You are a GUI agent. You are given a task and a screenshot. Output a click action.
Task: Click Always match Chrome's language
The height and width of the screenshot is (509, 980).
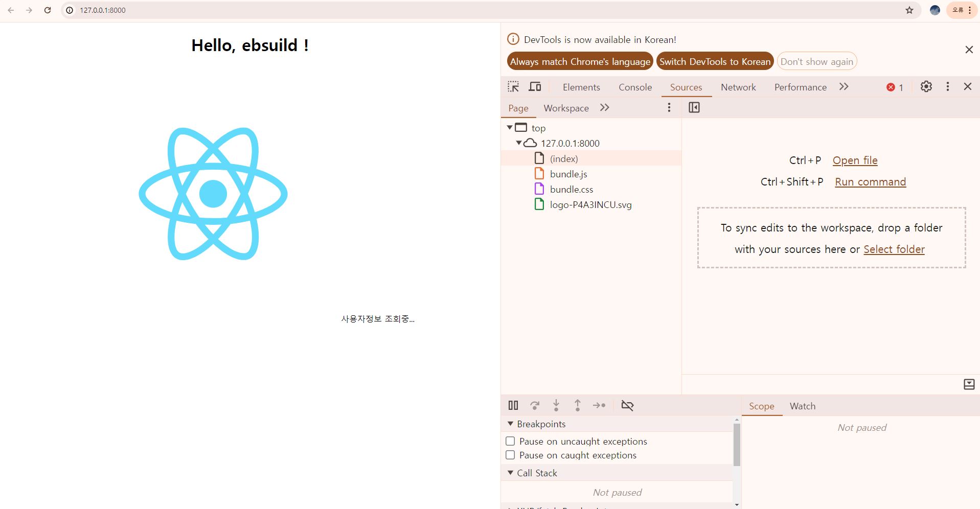pyautogui.click(x=580, y=61)
